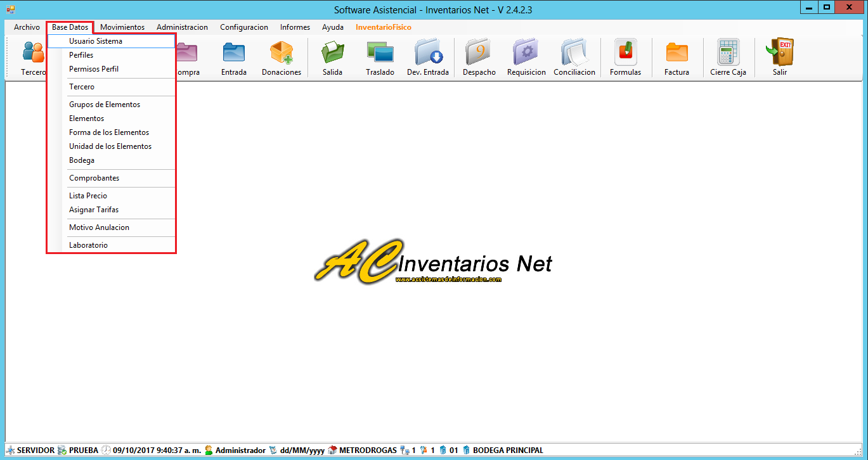Click the Formulas toolbar icon
The height and width of the screenshot is (460, 868).
[x=625, y=53]
